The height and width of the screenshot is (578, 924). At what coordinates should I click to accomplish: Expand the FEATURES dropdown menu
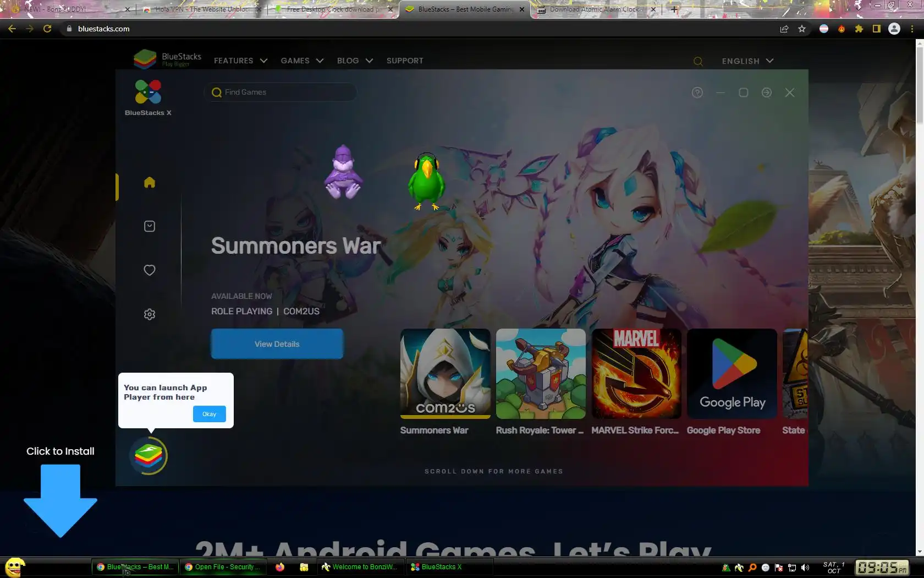click(240, 61)
